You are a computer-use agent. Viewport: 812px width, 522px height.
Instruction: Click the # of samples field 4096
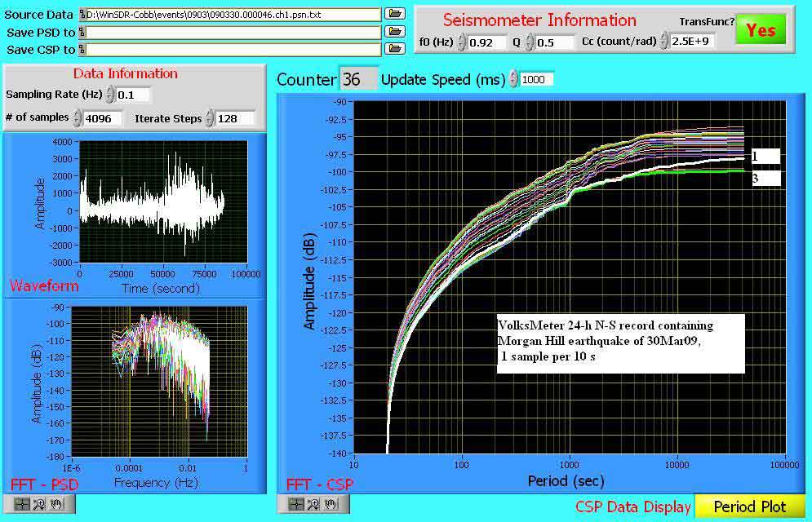103,118
